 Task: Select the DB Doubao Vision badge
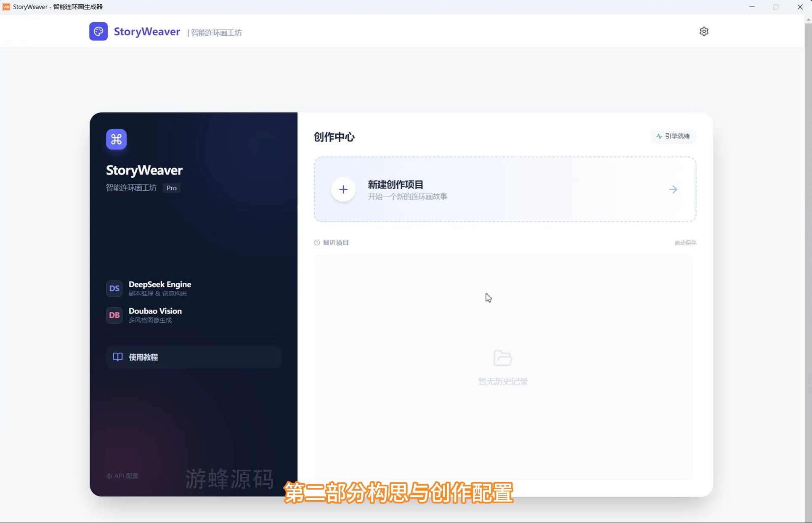pyautogui.click(x=114, y=315)
